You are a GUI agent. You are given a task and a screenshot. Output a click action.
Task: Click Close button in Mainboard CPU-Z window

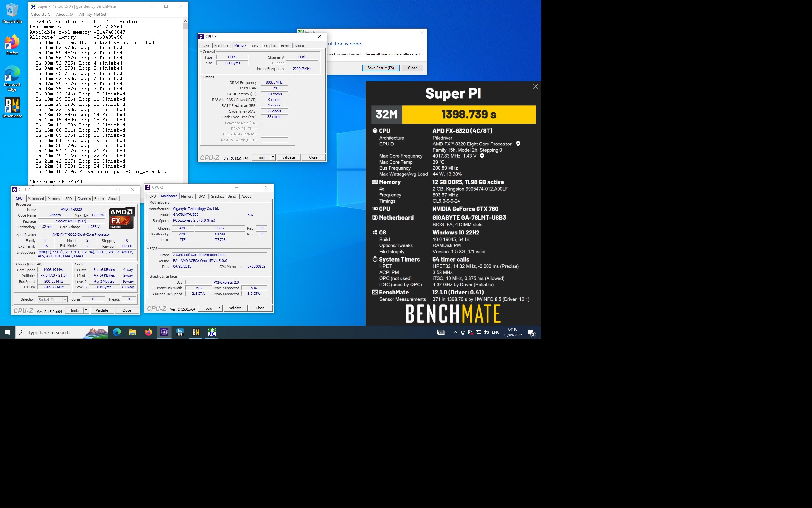point(260,308)
